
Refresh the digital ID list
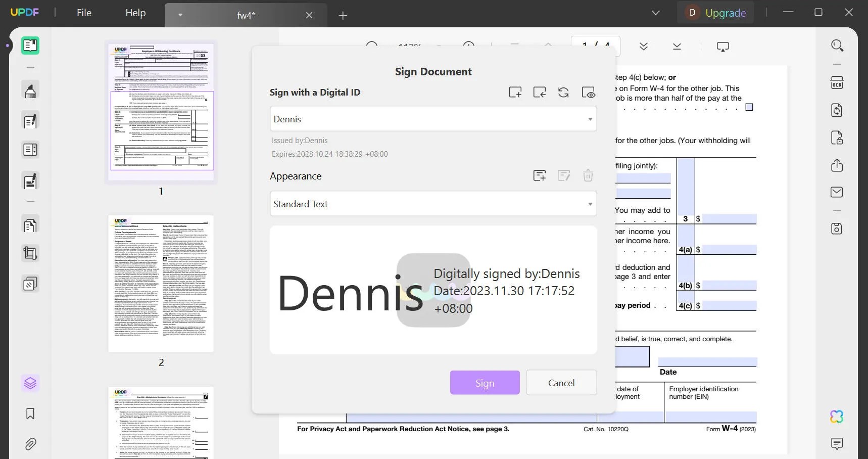point(563,92)
